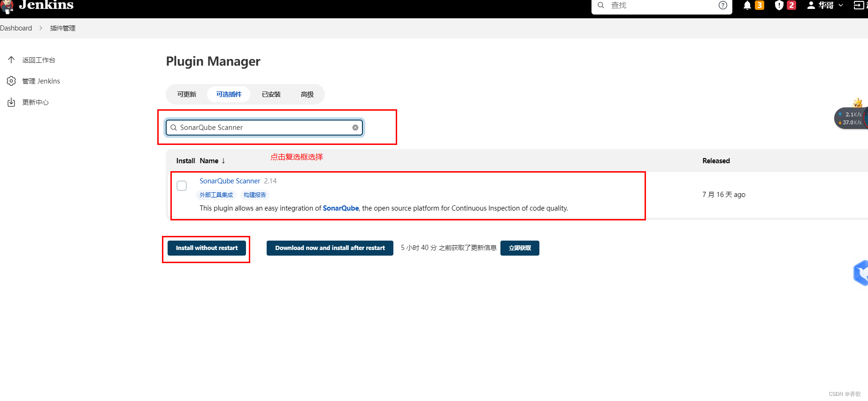The height and width of the screenshot is (401, 868).
Task: Go to Dashboard breadcrumb
Action: coord(16,28)
